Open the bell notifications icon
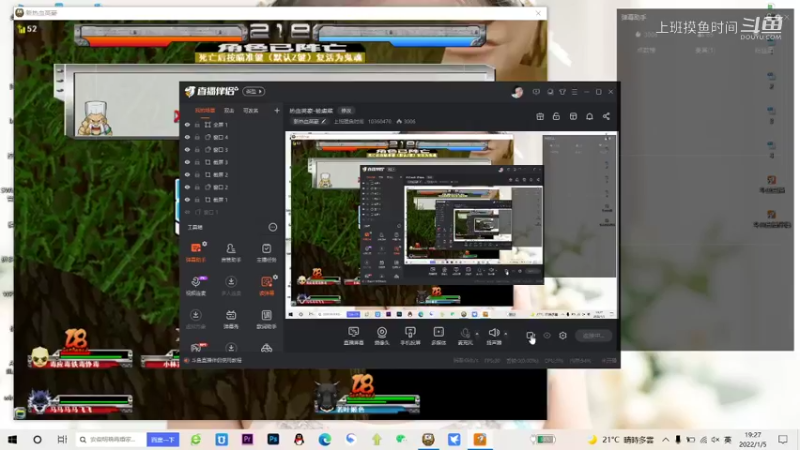Screen dimensions: 800x450 click(x=589, y=116)
